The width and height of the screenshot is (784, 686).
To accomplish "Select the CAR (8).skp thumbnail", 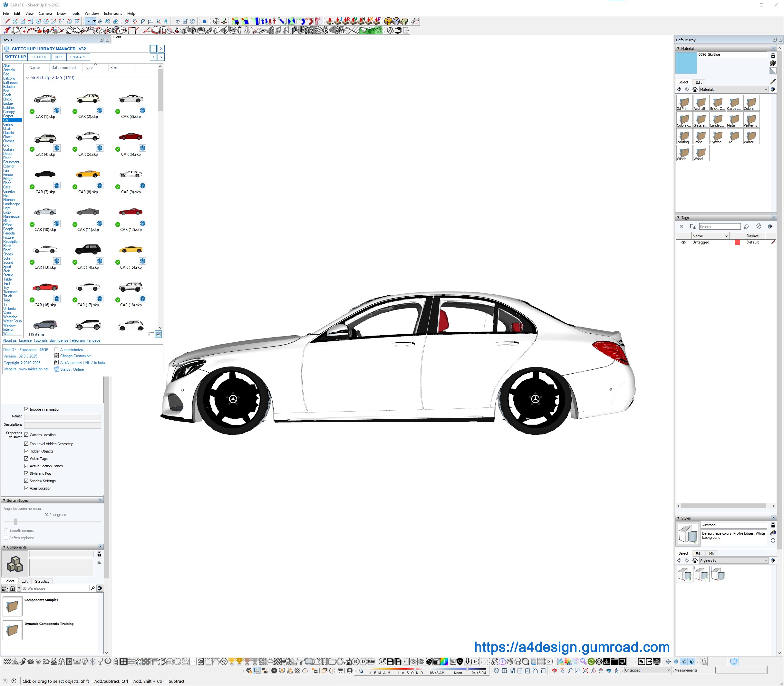I will tap(88, 175).
